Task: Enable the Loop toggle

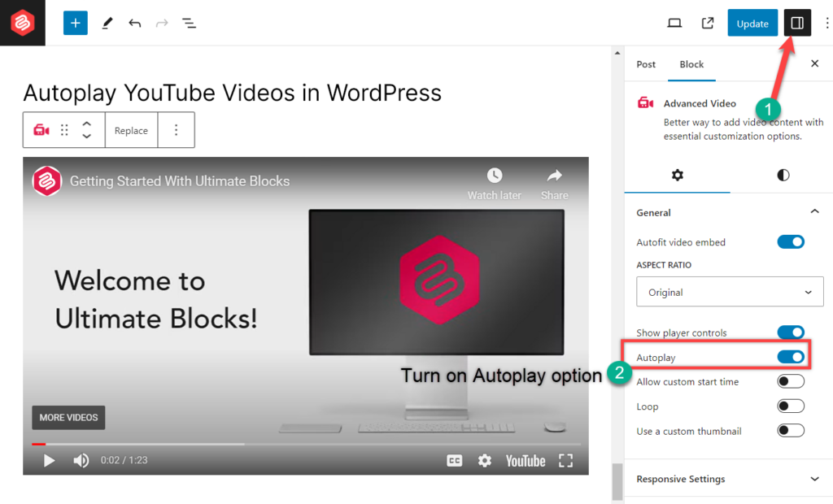Action: point(790,406)
